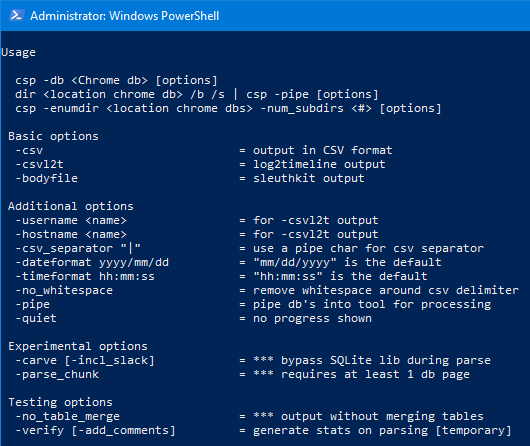
Task: Click 'remove whitespace around csv delimiter' text
Action: click(x=386, y=290)
